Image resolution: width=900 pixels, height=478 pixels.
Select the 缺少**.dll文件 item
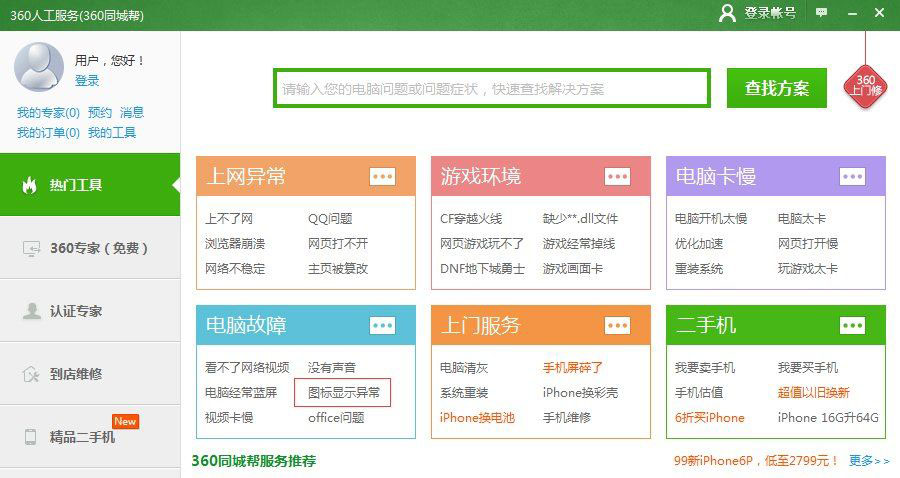[580, 219]
